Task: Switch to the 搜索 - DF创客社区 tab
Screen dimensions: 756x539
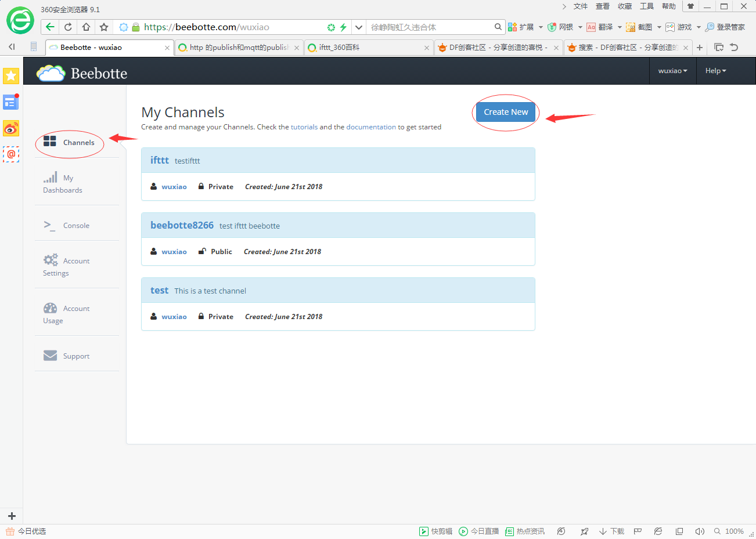Action: (x=628, y=48)
